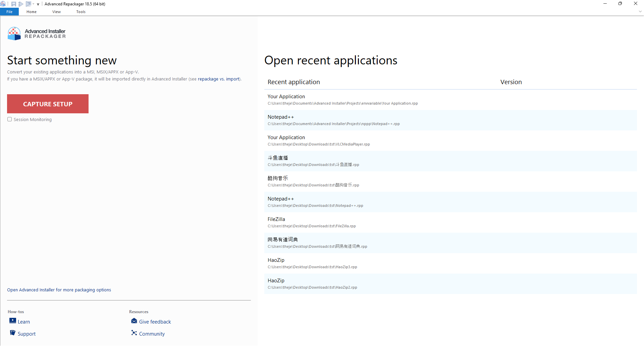Open the HaoZip entry with HaoZip2.rpp path

point(450,284)
